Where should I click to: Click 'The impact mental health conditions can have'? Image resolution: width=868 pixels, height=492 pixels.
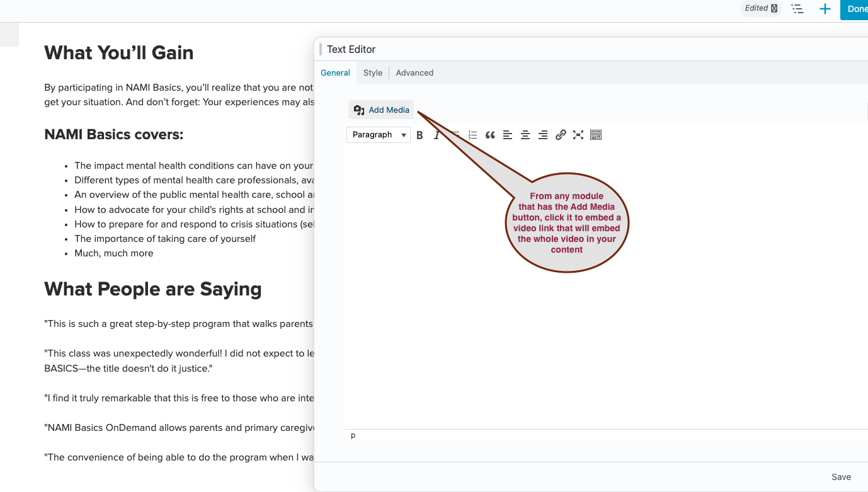coord(194,166)
